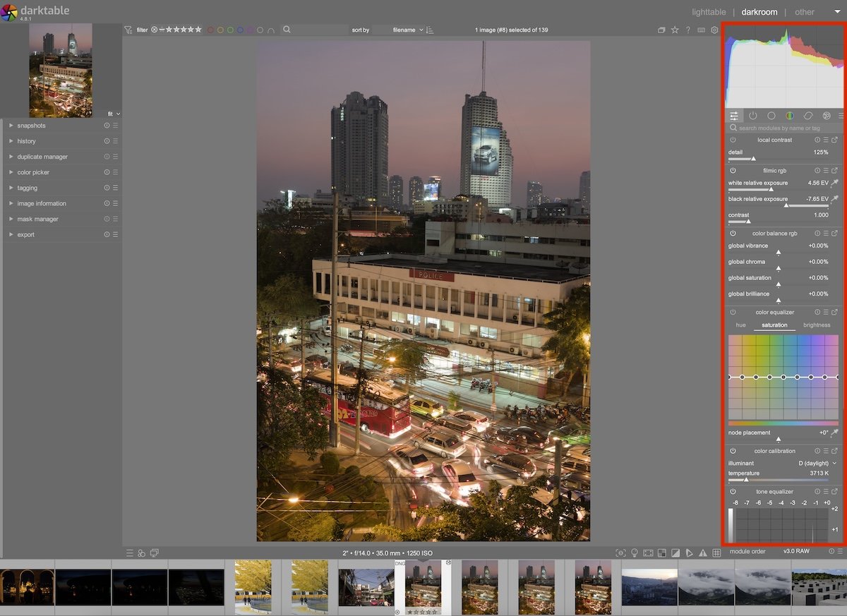This screenshot has width=847, height=616.
Task: Open the quick access panel in darkroom
Action: click(x=734, y=116)
